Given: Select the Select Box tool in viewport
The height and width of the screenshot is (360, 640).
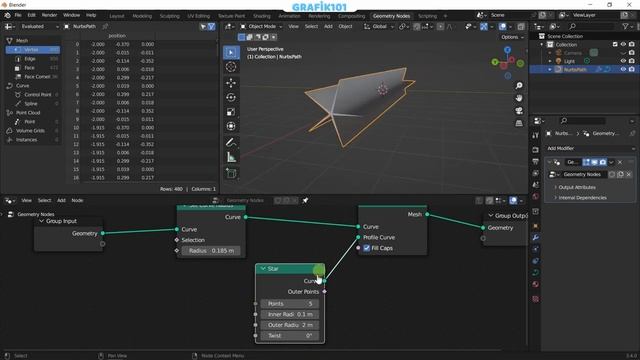Looking at the screenshot, I should (x=231, y=52).
